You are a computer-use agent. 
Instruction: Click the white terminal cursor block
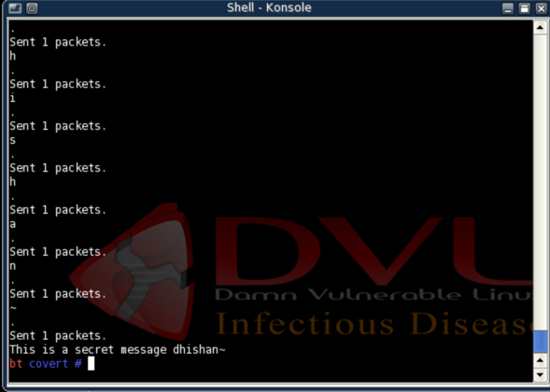click(91, 363)
